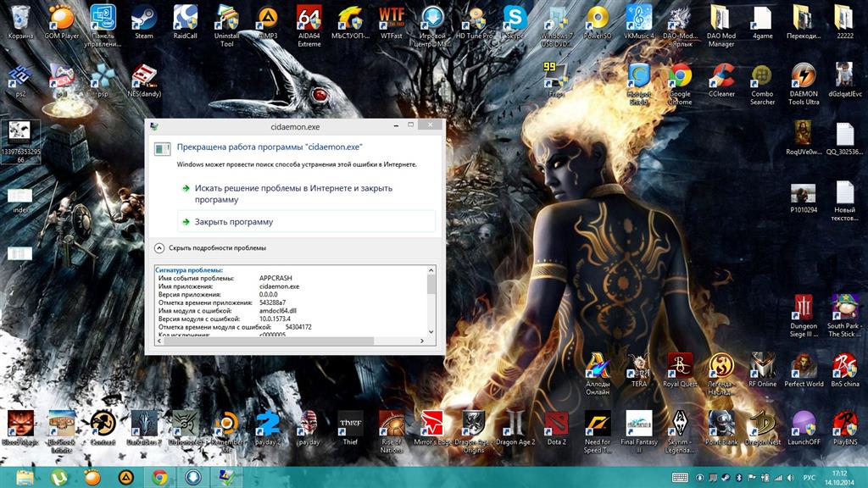This screenshot has width=868, height=488.
Task: Open the P1010294 image file
Action: 804,198
